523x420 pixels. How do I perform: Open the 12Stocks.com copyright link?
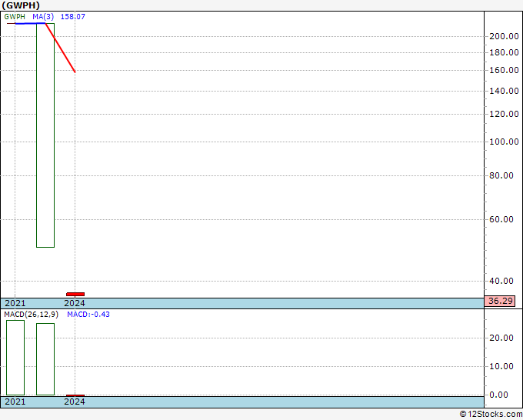click(491, 414)
